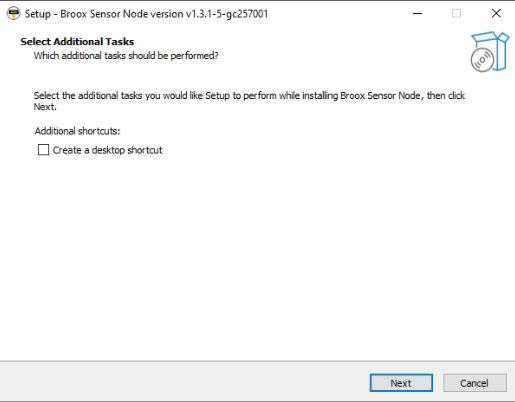515x402 pixels.
Task: Minimize the Setup window
Action: coord(417,13)
